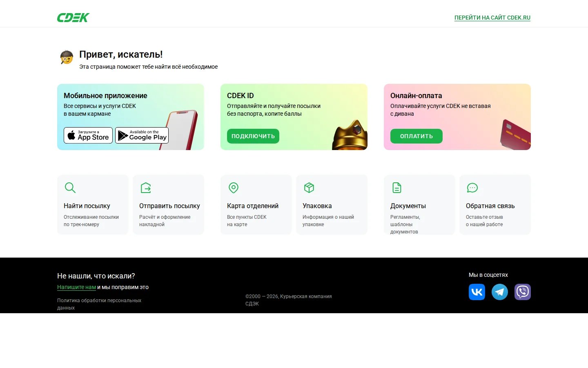This screenshot has width=588, height=368.
Task: Click the map pin icon for Карта отделений
Action: click(234, 188)
